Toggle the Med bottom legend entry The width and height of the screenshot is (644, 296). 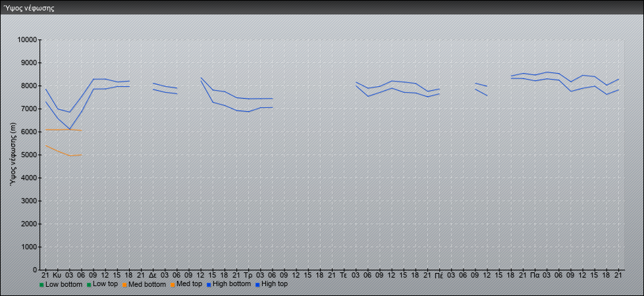[144, 284]
